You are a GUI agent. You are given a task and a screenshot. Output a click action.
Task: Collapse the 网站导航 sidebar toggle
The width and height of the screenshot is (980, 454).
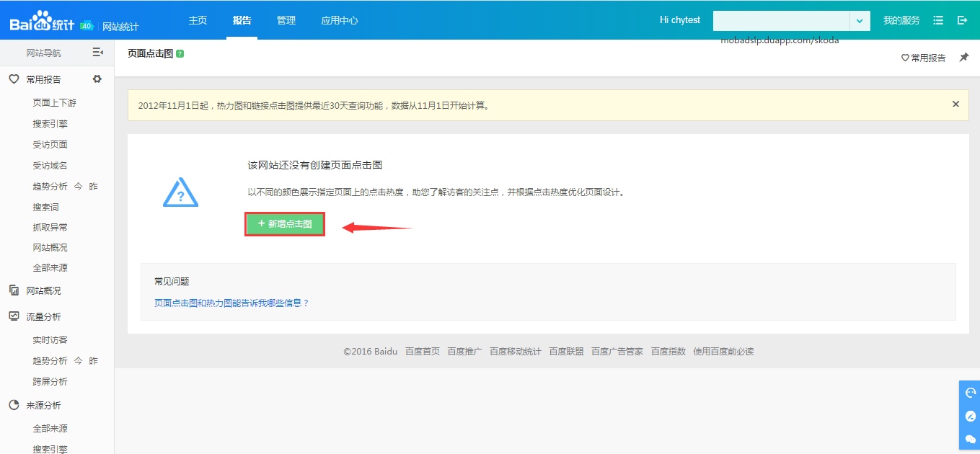coord(97,53)
